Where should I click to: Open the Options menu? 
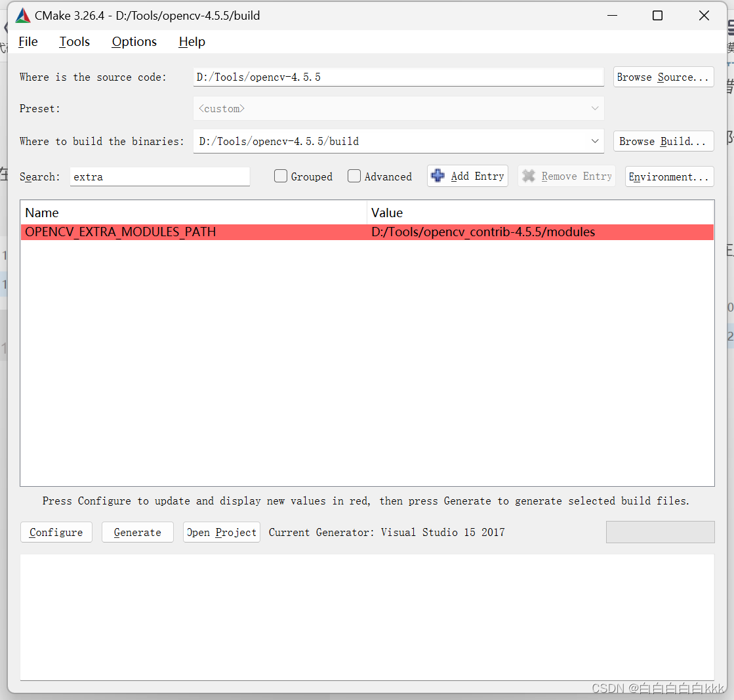click(x=134, y=42)
